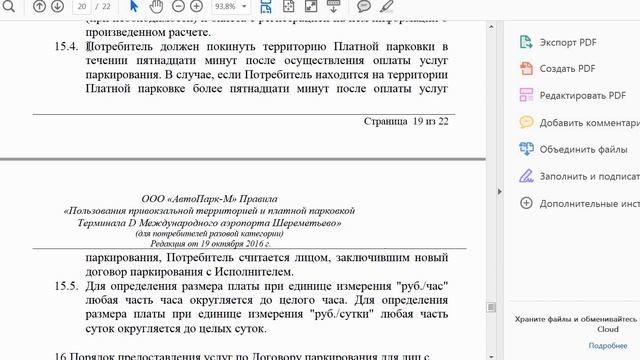Zoom out with the minus button
Screen dimensions: 640x360
178,6
